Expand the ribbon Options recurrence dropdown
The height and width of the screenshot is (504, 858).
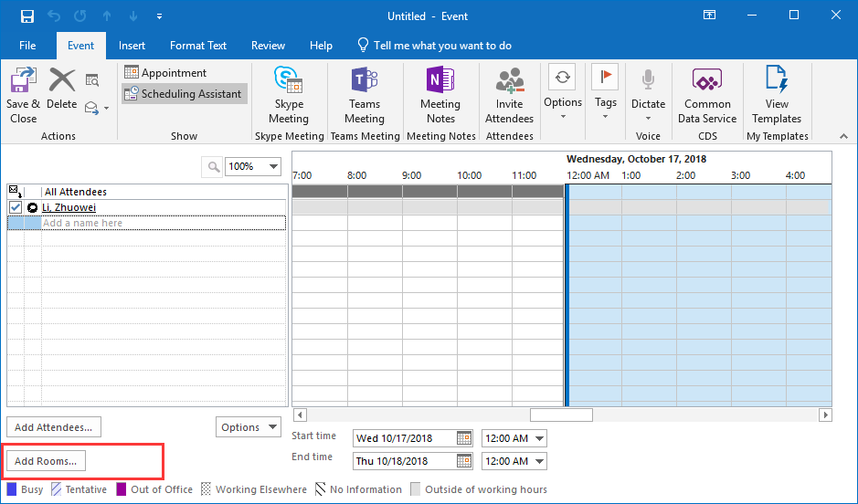(x=563, y=93)
